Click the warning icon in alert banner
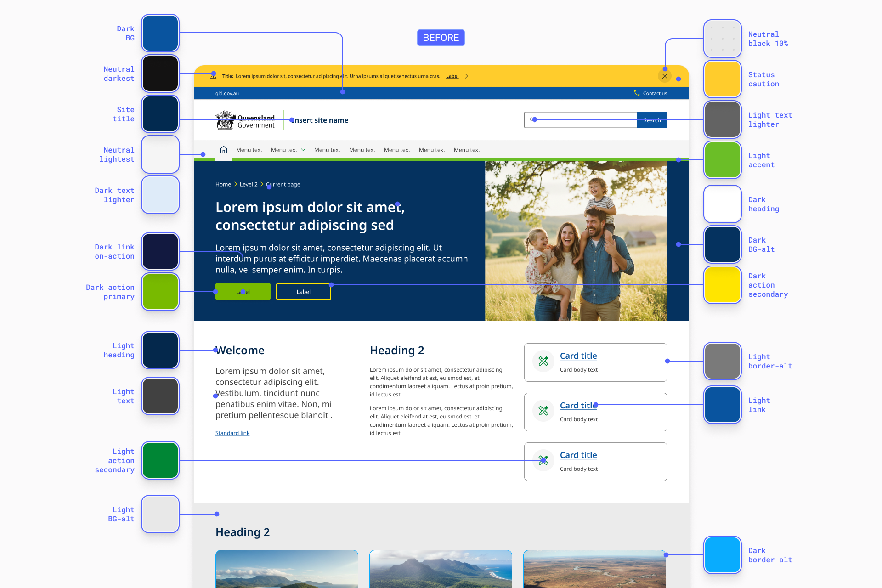882x588 pixels. pos(213,76)
